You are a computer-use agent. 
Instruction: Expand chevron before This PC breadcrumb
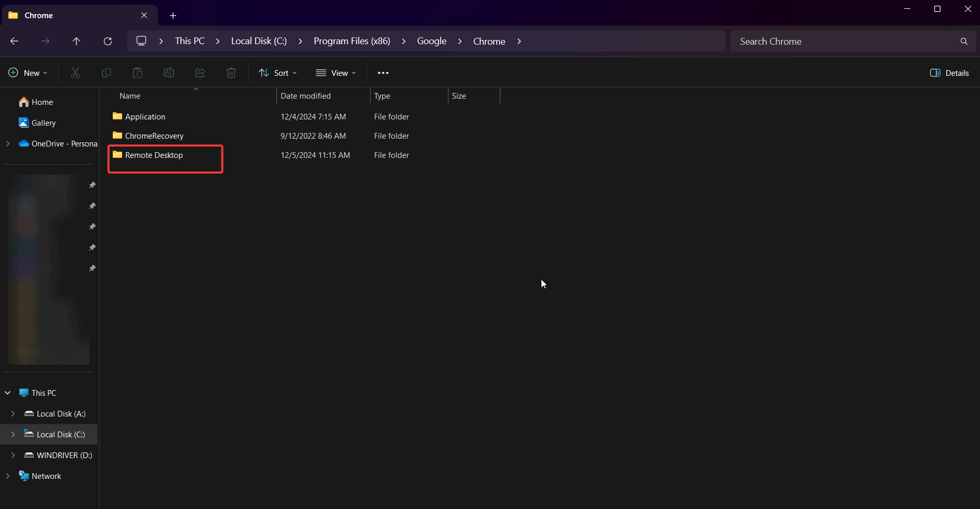point(161,41)
